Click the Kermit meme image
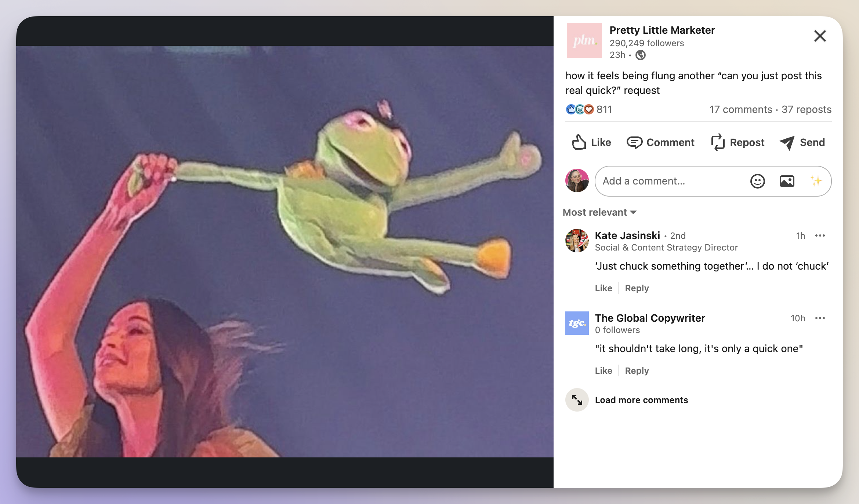Viewport: 859px width, 504px height. click(285, 252)
